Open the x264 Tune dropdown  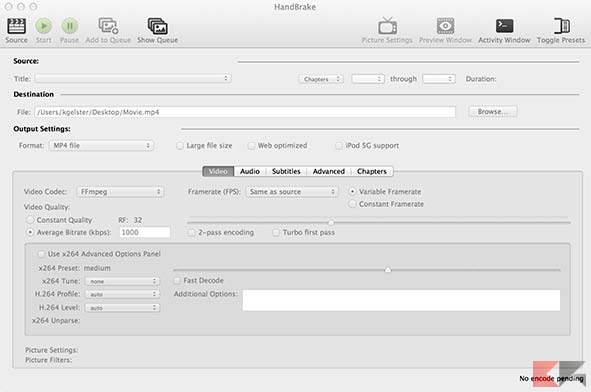pos(122,281)
